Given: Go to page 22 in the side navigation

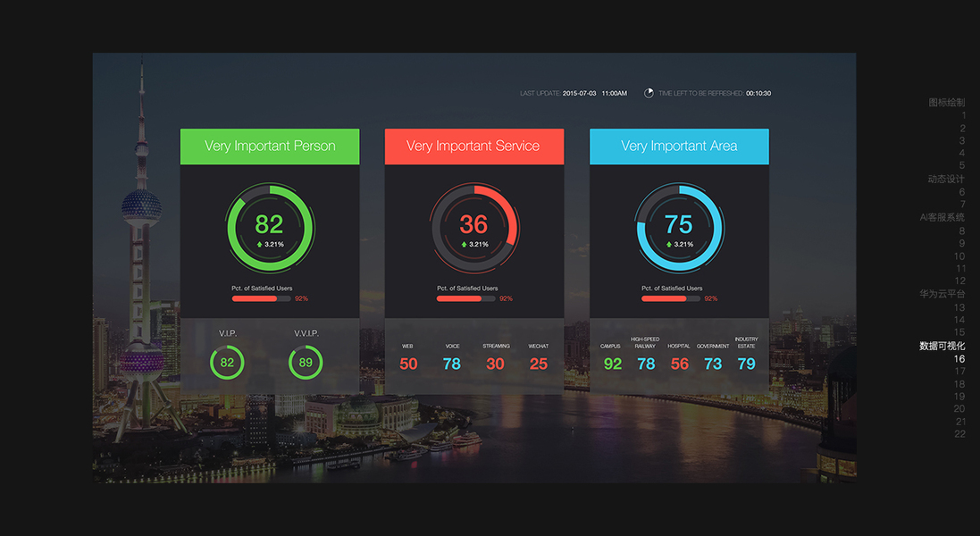Looking at the screenshot, I should [x=959, y=434].
